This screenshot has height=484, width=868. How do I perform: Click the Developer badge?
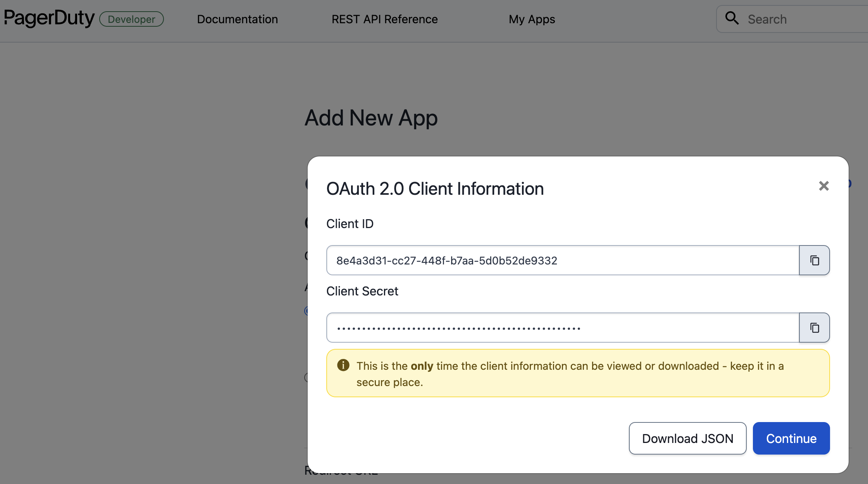click(131, 19)
